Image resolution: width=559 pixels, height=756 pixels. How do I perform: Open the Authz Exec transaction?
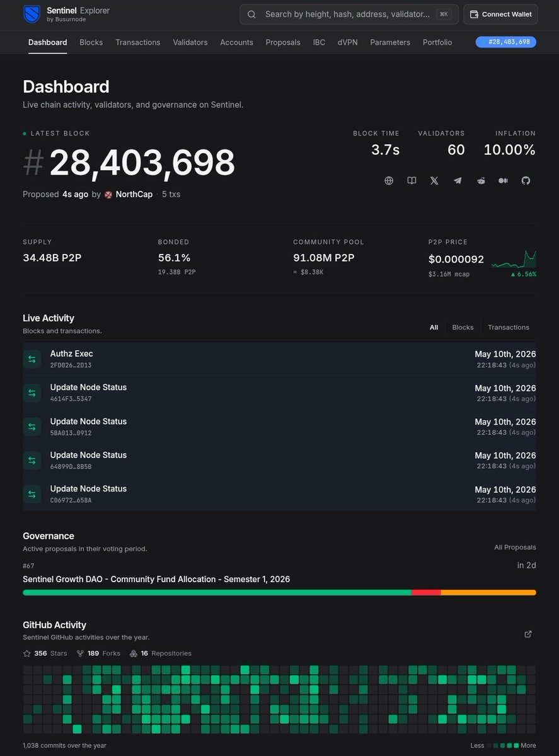point(279,359)
